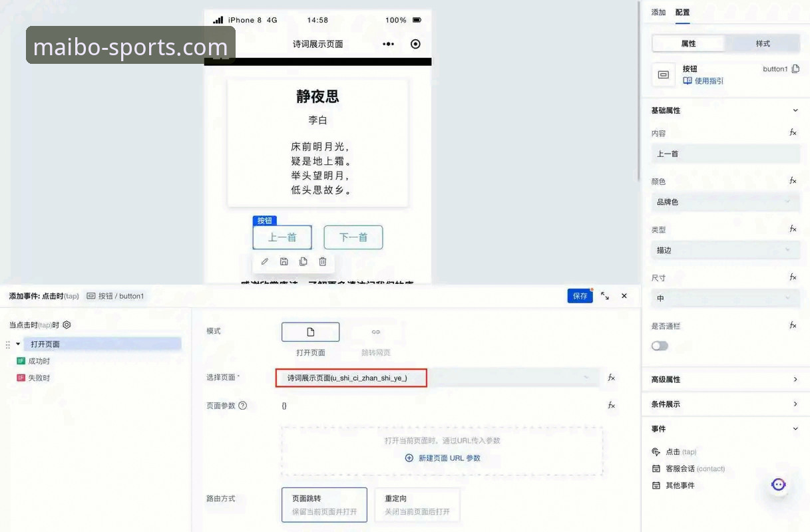The width and height of the screenshot is (810, 532).
Task: Click the duplicate icon in button toolbar
Action: (304, 261)
